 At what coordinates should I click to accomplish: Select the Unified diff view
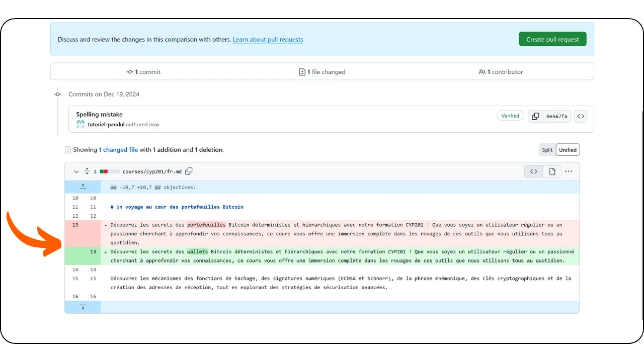tap(568, 150)
